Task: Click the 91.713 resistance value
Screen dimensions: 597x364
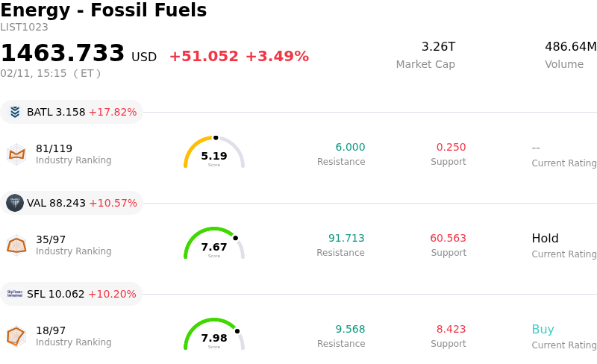Action: pyautogui.click(x=346, y=239)
